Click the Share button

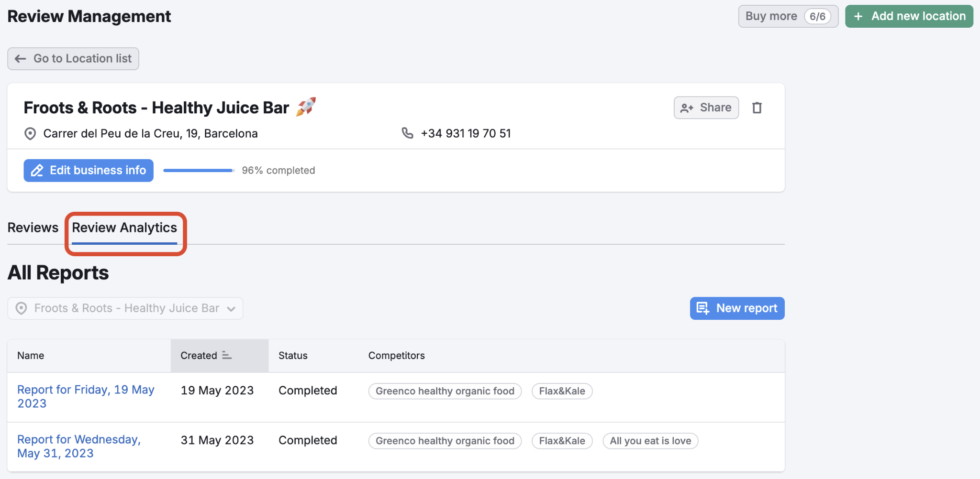(706, 108)
